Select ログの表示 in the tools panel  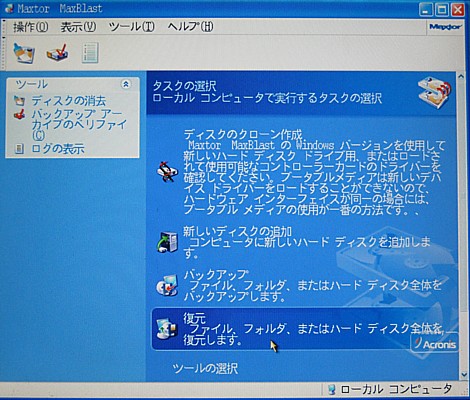[58, 149]
